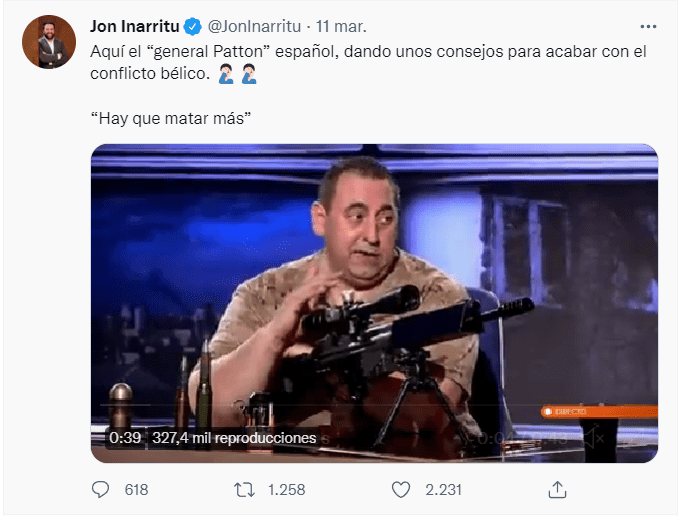Play the embedded video thumbnail
The height and width of the screenshot is (516, 700).
374,303
